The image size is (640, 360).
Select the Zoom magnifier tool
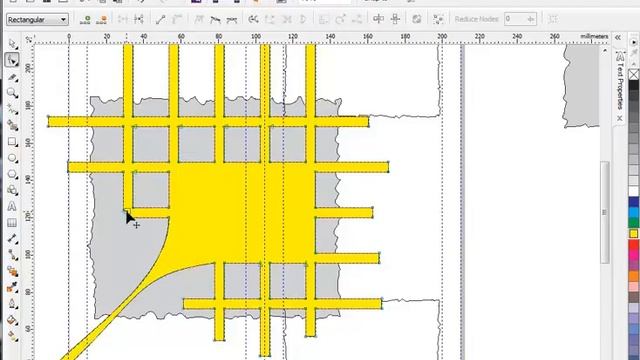click(x=12, y=93)
